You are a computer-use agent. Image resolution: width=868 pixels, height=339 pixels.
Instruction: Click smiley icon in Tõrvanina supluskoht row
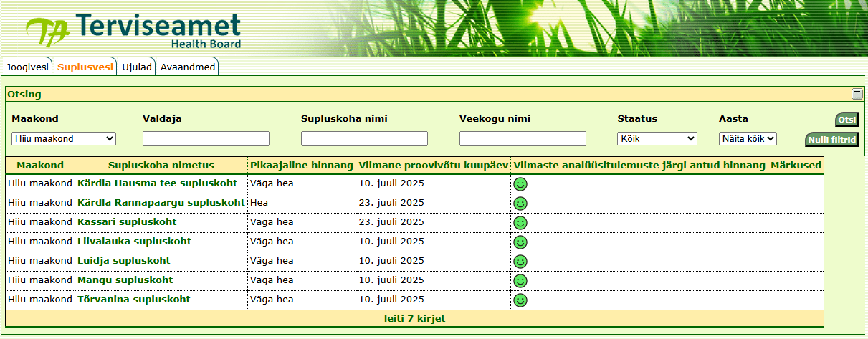coord(520,300)
